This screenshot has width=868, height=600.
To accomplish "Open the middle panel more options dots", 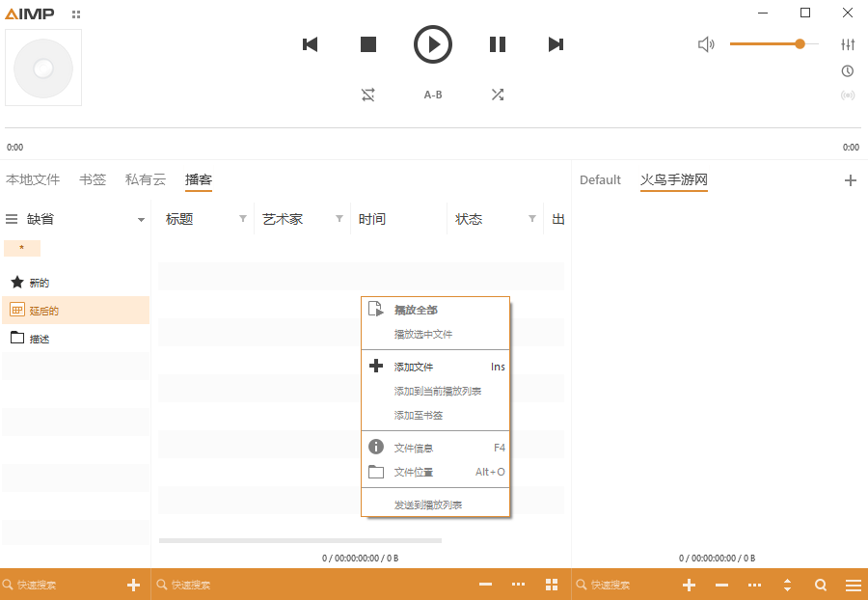I will tap(518, 585).
